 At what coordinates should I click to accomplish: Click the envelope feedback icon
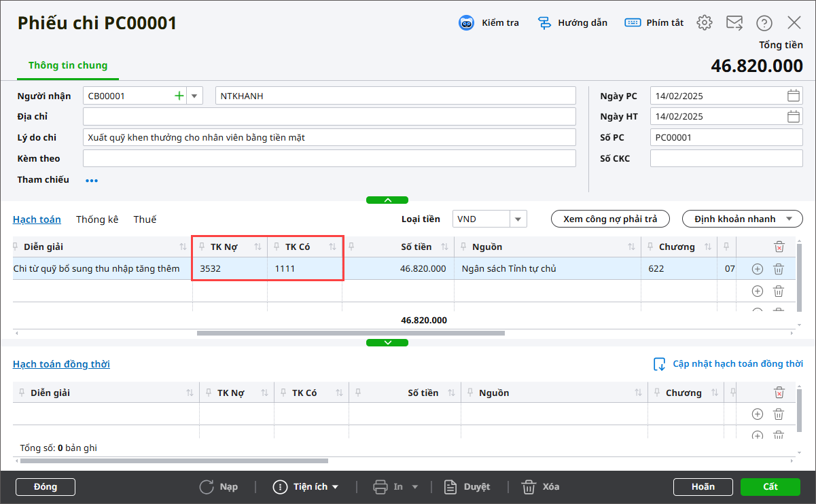pyautogui.click(x=734, y=23)
